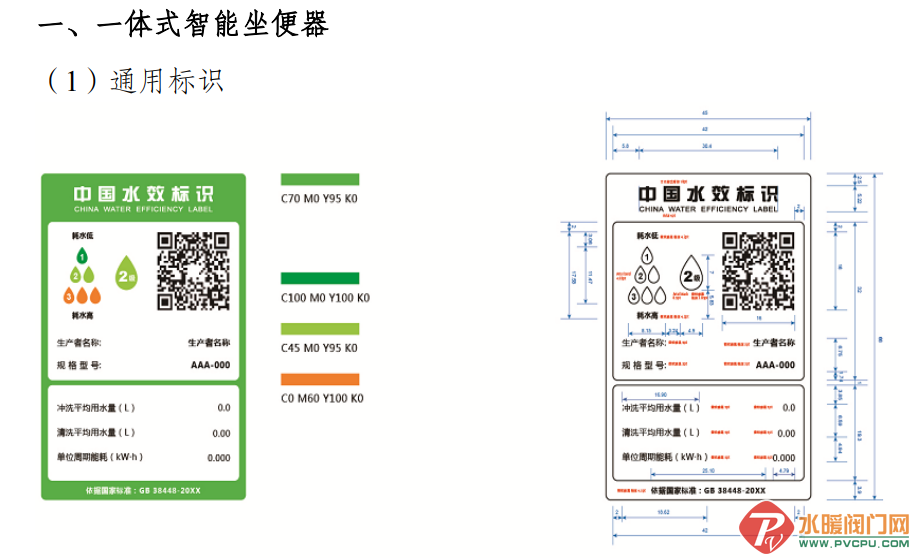The width and height of the screenshot is (914, 558).
Task: Click '清洗平均用水量(L)' on the green label
Action: point(96,433)
